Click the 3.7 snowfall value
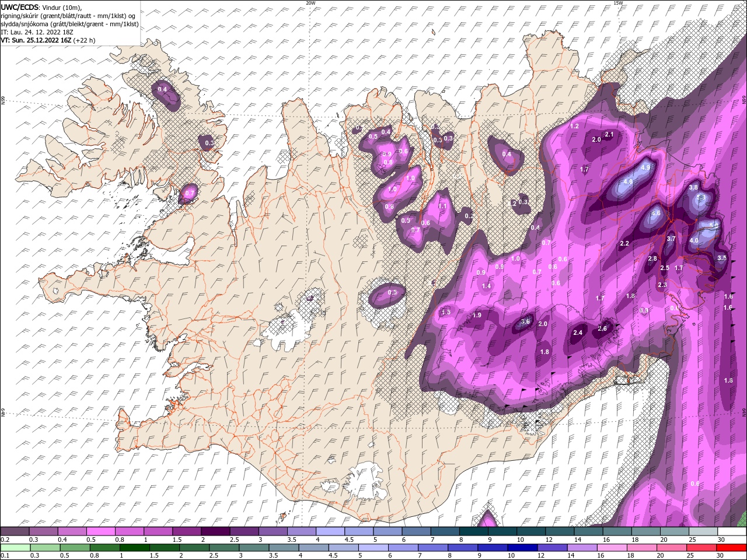Screen dimensions: 747x560 [671, 239]
